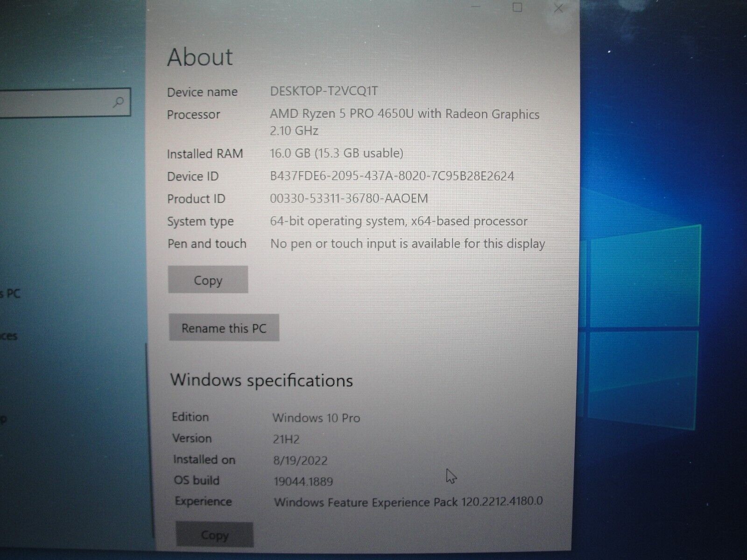Screen dimensions: 747x560
Task: Click the Windows Feature Experience Pack text
Action: coord(409,502)
